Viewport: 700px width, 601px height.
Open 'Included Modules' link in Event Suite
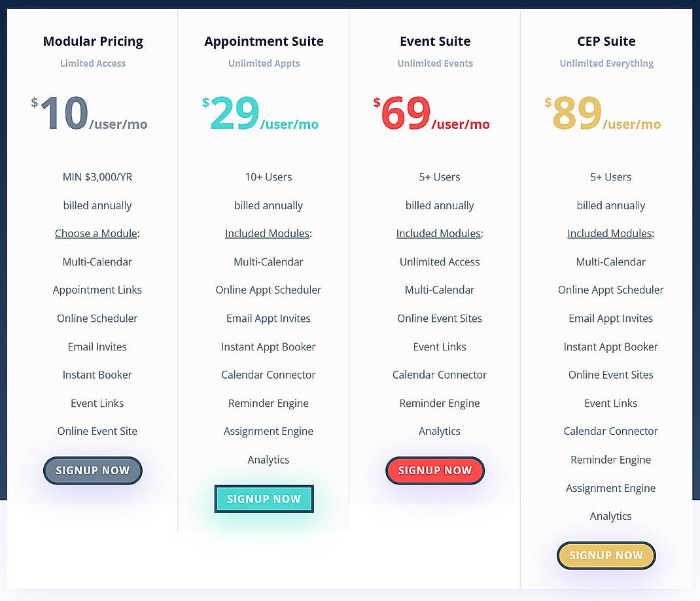pos(438,233)
